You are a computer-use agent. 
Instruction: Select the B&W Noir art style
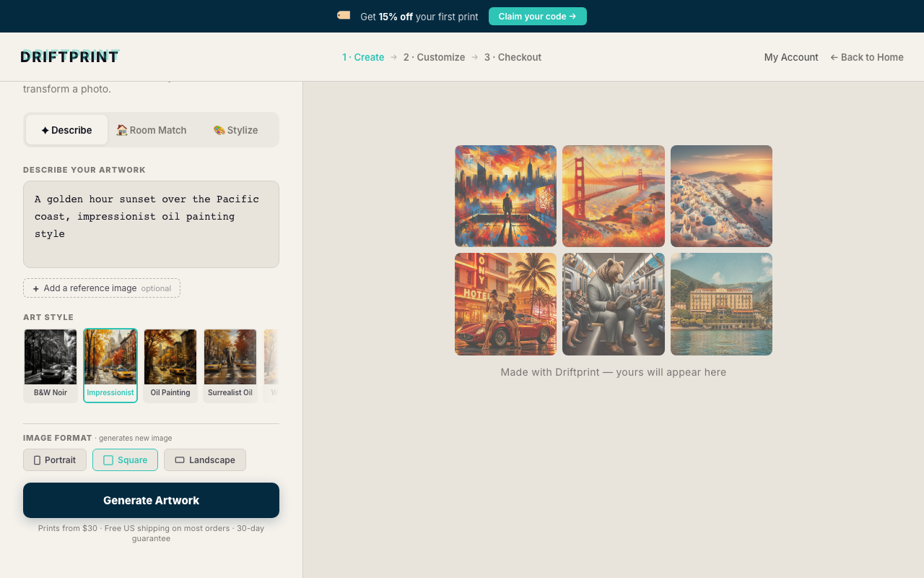click(x=51, y=365)
